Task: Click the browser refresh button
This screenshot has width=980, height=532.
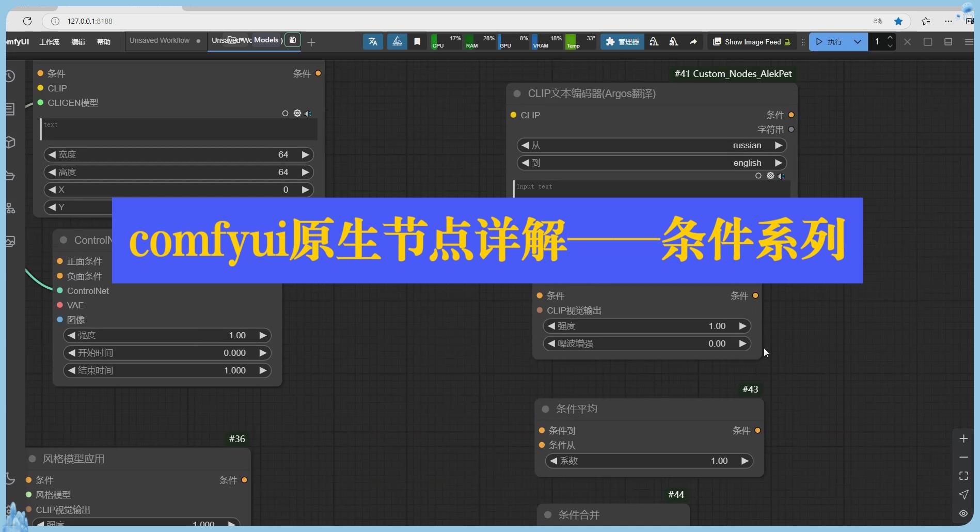Action: click(27, 21)
